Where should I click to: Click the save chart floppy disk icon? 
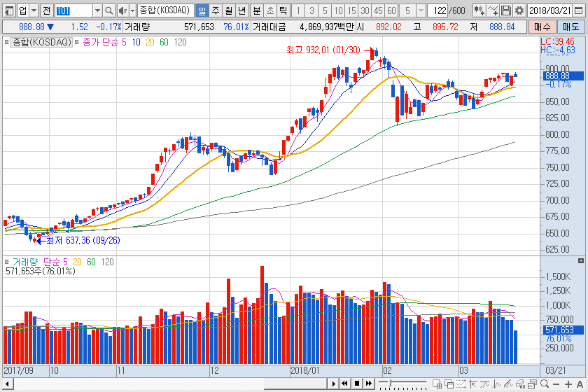tap(506, 10)
